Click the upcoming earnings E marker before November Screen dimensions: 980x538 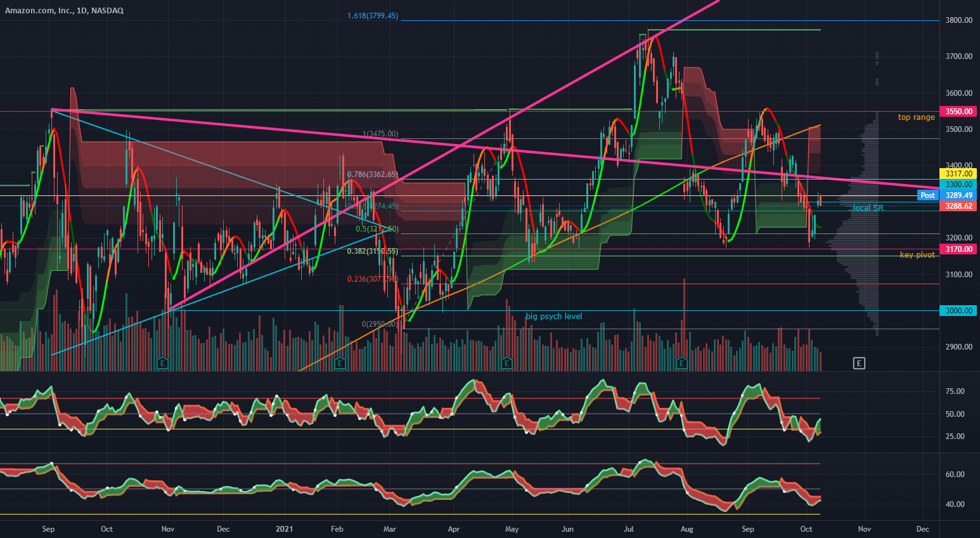859,364
